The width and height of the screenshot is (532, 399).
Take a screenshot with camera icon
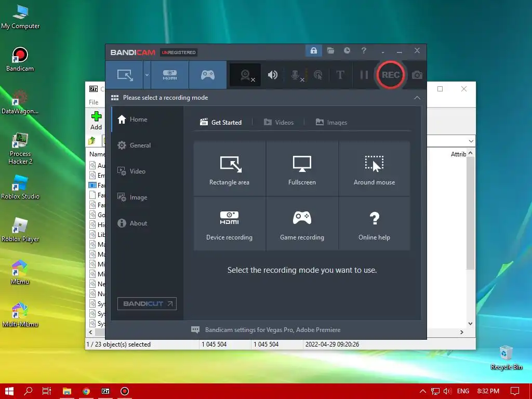tap(417, 75)
